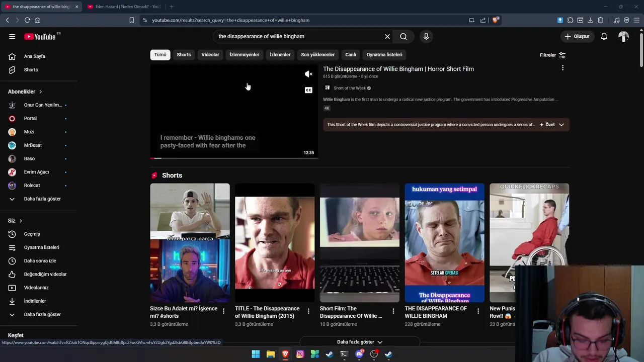Start voice search with the microphone
This screenshot has height=362, width=644.
(x=426, y=36)
